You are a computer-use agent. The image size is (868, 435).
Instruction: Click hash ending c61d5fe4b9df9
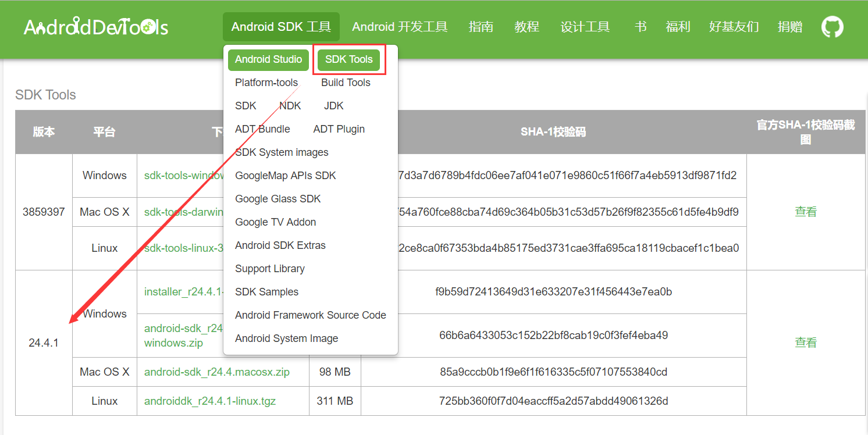coord(567,212)
